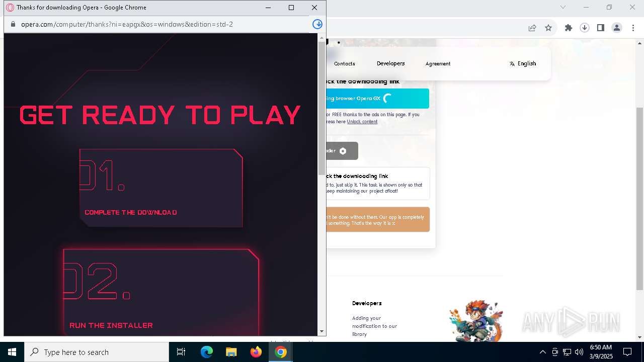The image size is (644, 362).
Task: Click the download indicator in Opera popup address bar
Action: (x=317, y=24)
